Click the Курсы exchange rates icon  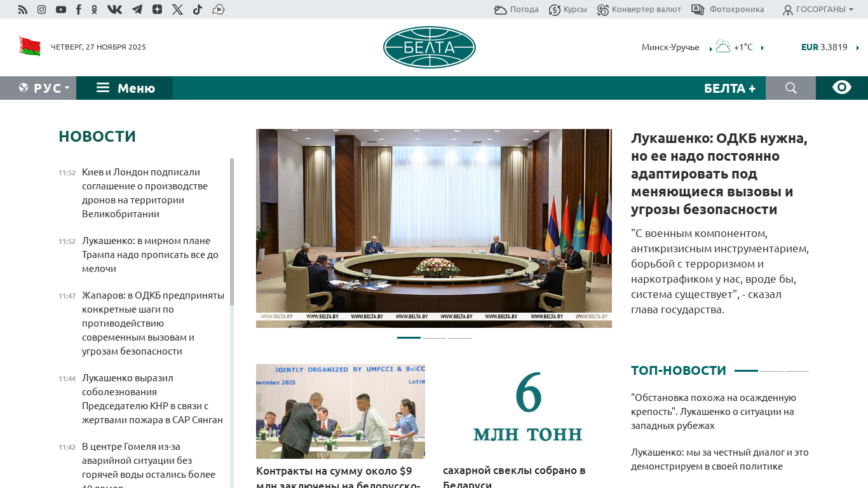[555, 10]
